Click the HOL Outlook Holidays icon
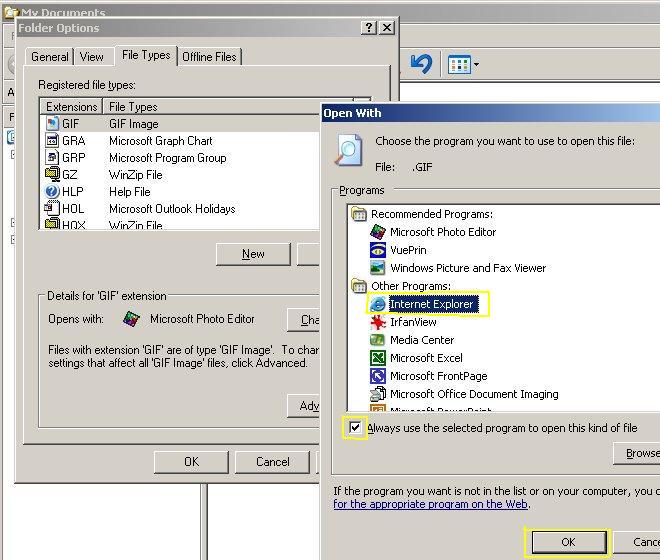 coord(52,208)
